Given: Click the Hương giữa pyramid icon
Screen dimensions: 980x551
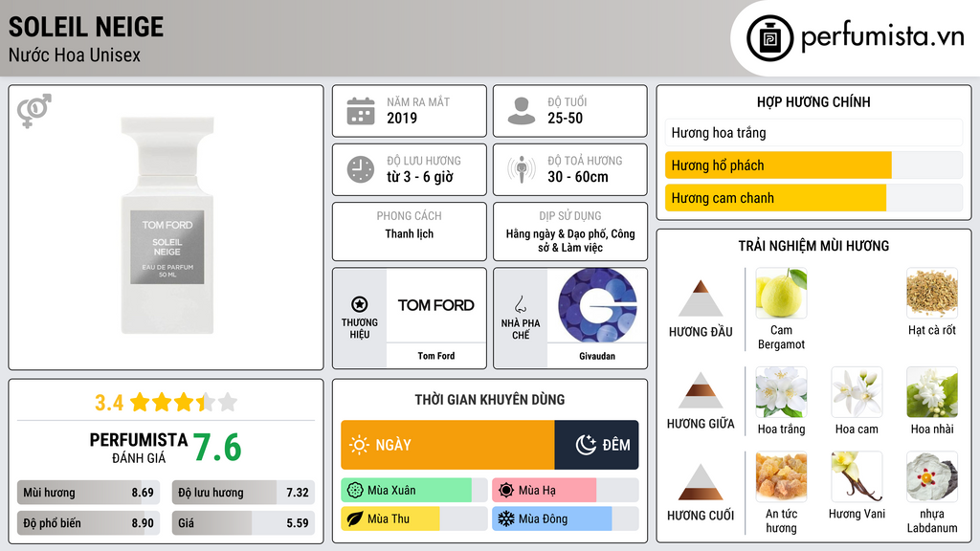Looking at the screenshot, I should pyautogui.click(x=701, y=390).
